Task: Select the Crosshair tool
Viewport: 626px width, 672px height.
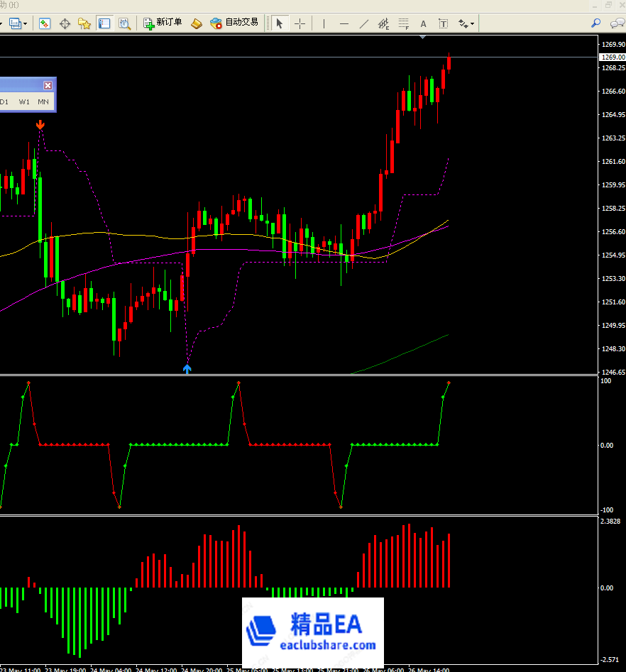Action: [x=300, y=23]
